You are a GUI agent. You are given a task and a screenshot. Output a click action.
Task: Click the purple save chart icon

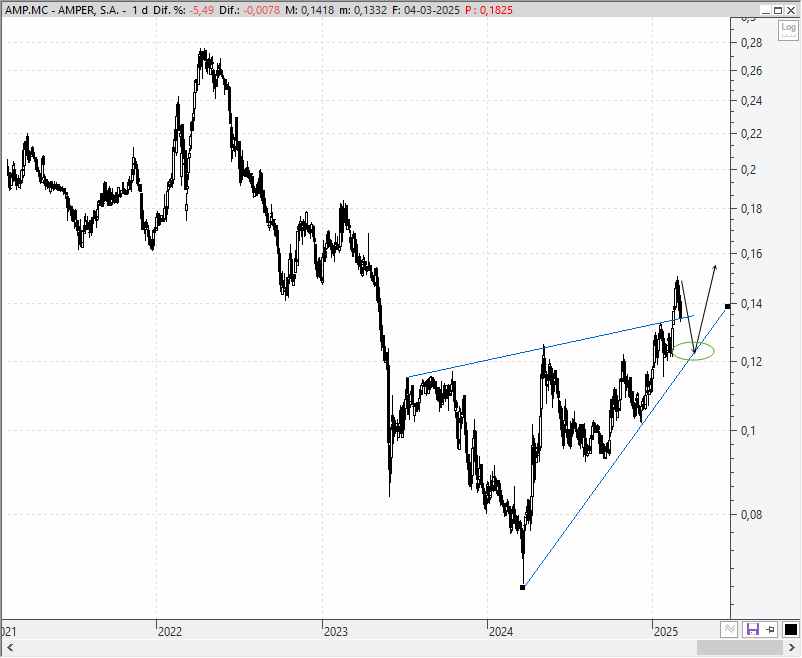coord(752,629)
